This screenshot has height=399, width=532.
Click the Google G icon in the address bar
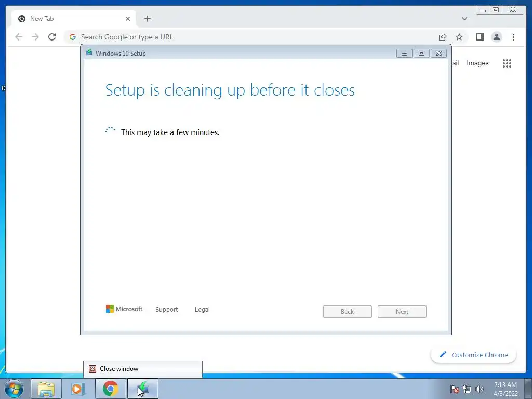coord(73,37)
